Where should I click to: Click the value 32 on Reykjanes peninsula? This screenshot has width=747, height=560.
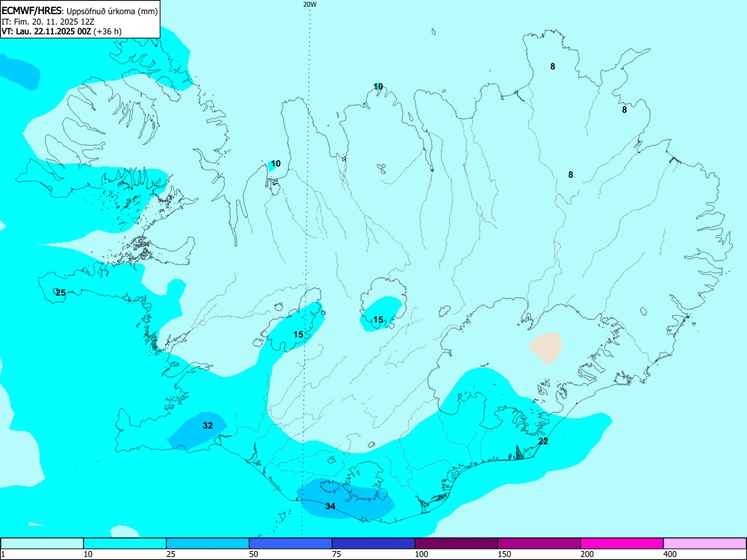pyautogui.click(x=208, y=426)
